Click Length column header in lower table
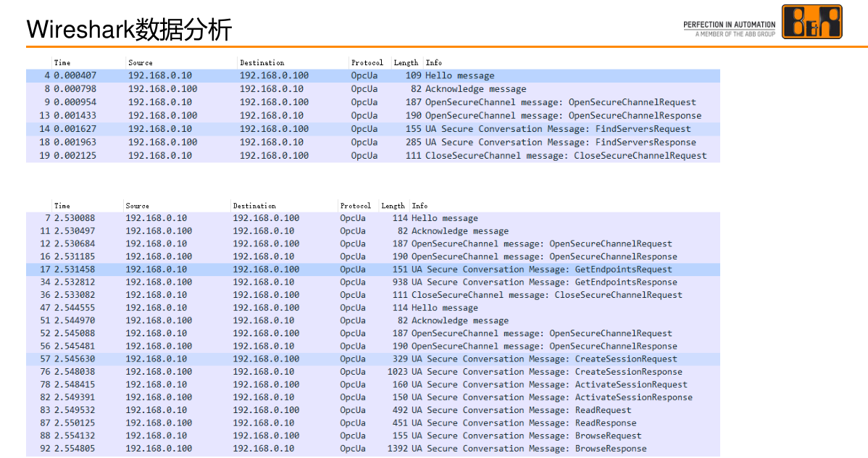 pyautogui.click(x=393, y=206)
